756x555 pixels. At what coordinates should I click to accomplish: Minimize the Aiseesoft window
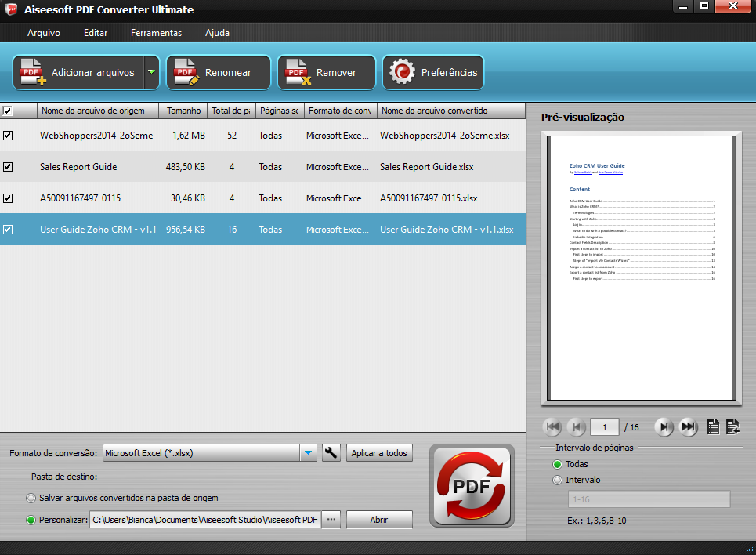(x=683, y=6)
